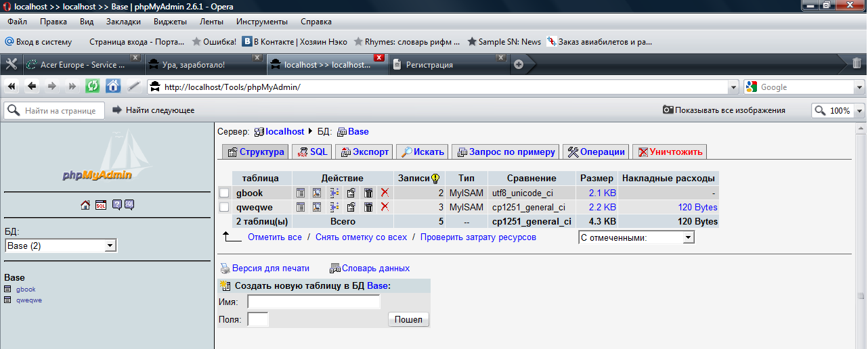Focus the Имя table name field

point(313,302)
